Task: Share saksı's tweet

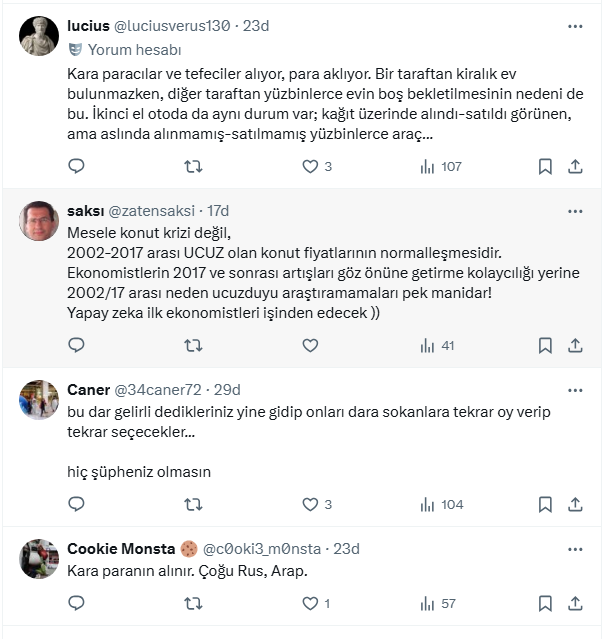Action: click(575, 345)
